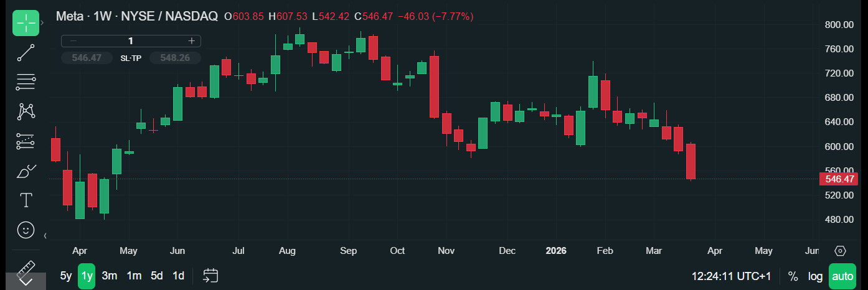Image resolution: width=868 pixels, height=290 pixels.
Task: Increase the order quantity with plus
Action: (x=192, y=41)
